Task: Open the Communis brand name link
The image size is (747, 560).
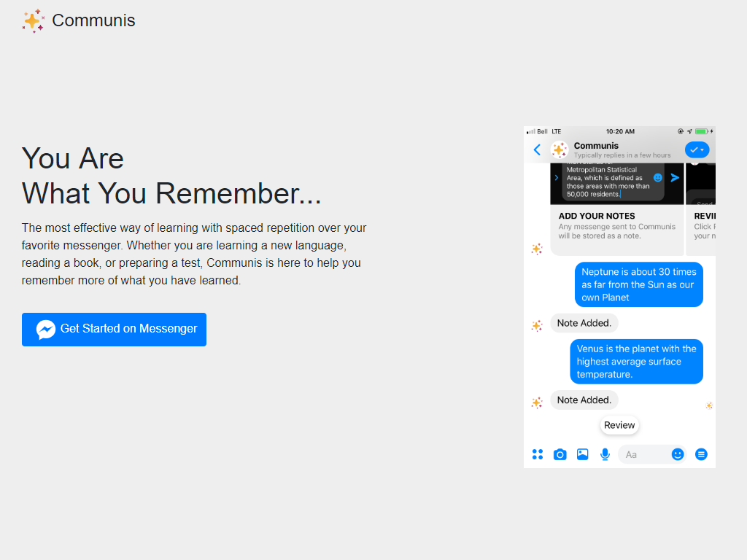Action: click(x=93, y=20)
